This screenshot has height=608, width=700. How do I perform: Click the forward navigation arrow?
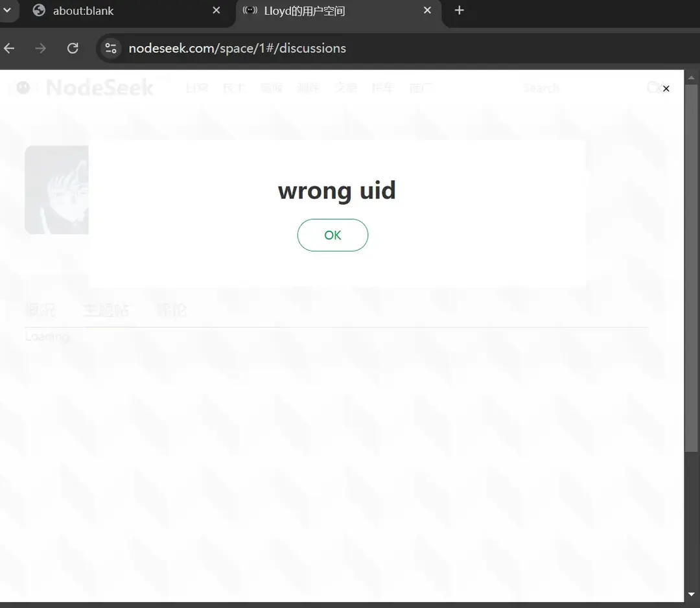click(x=41, y=49)
